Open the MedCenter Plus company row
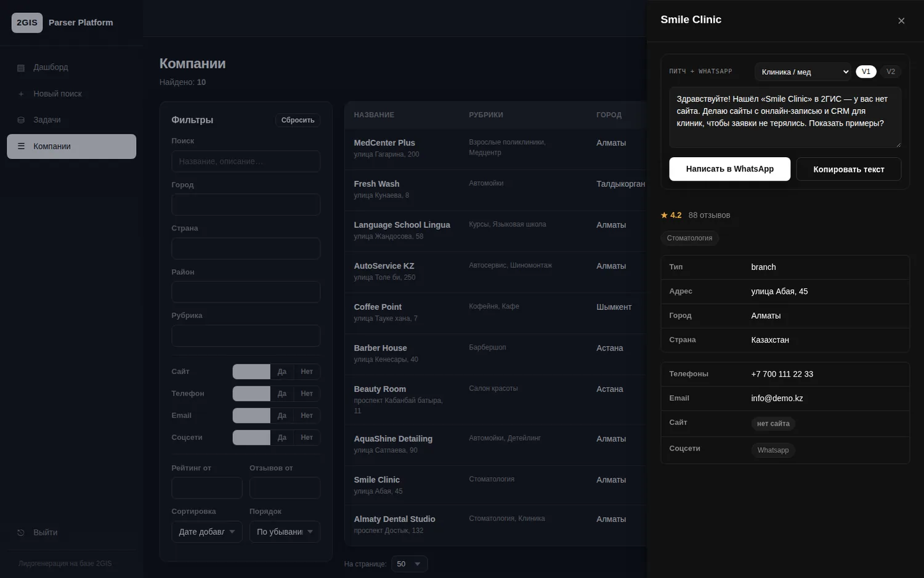 click(495, 149)
